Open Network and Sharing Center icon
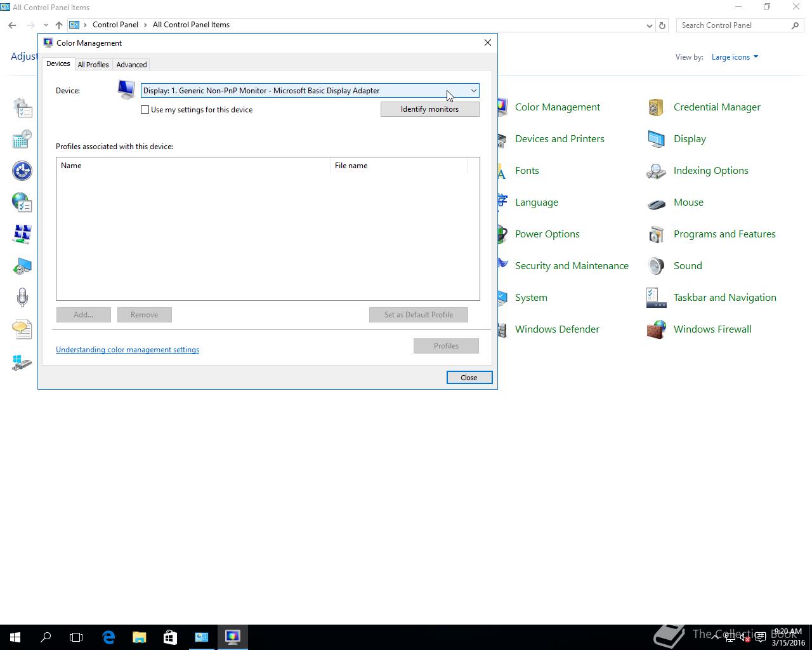 pos(22,234)
